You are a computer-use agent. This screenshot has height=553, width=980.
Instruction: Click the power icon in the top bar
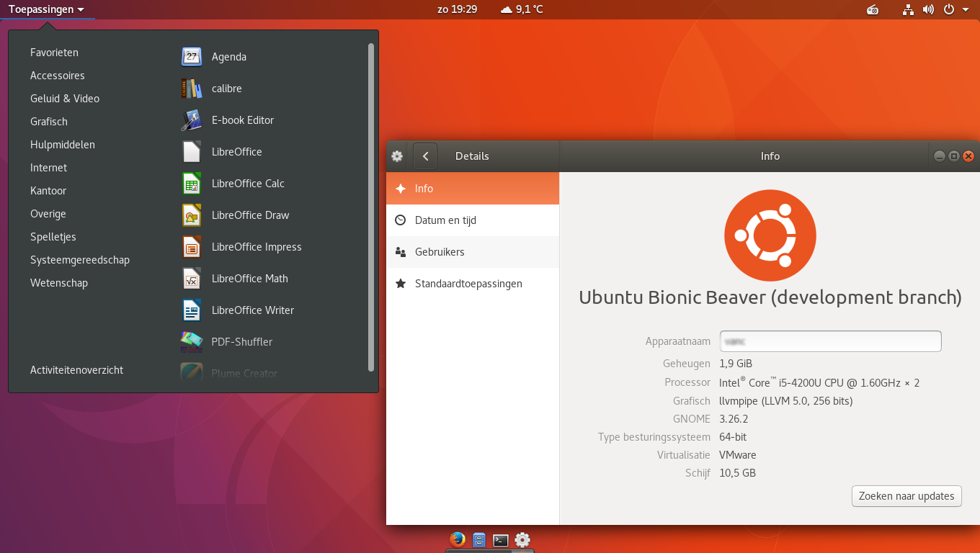pyautogui.click(x=949, y=9)
